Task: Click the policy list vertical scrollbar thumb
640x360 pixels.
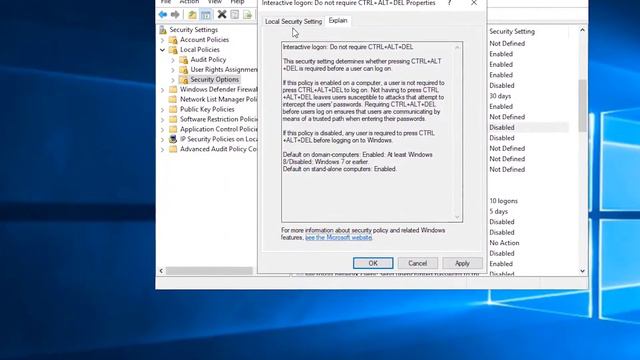Action: point(582,106)
